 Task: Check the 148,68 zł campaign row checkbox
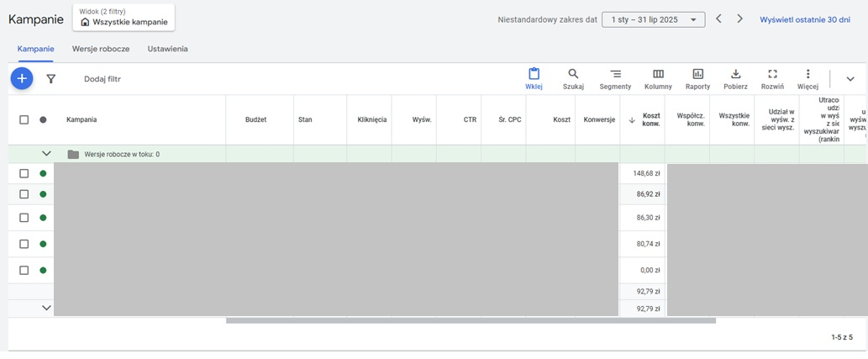(24, 173)
